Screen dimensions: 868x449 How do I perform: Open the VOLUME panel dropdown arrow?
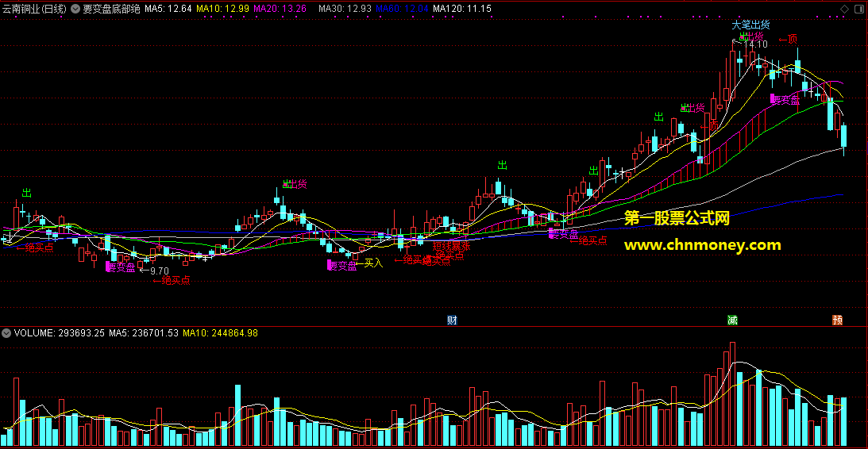6,333
